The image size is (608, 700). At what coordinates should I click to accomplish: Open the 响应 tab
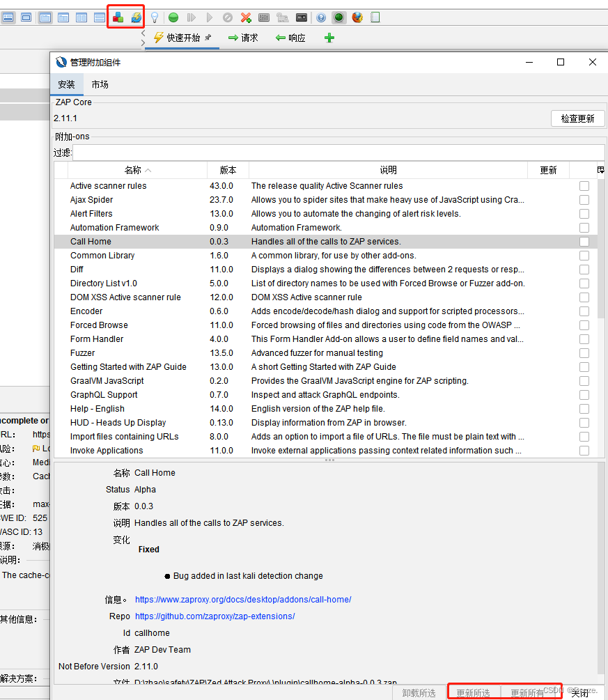pyautogui.click(x=290, y=38)
